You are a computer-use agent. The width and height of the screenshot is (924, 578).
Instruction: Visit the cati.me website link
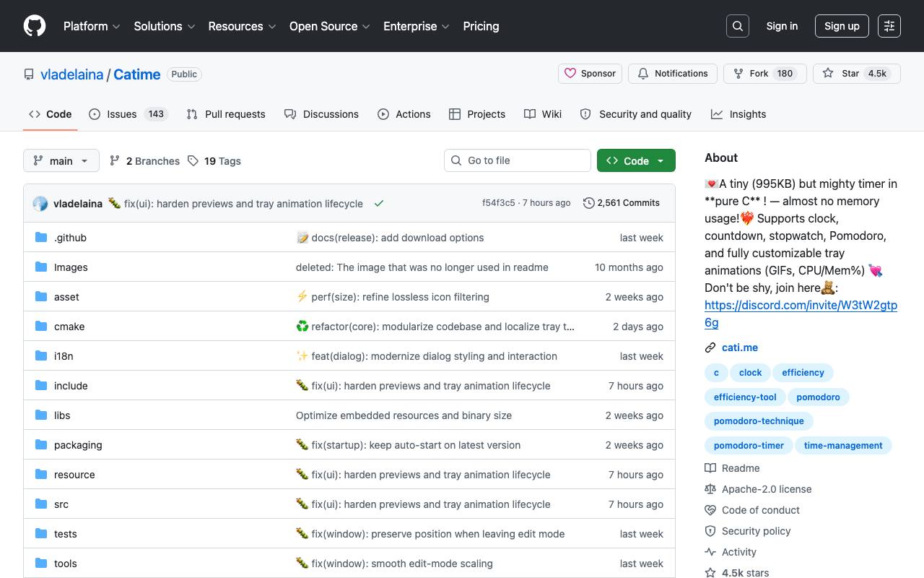(x=740, y=348)
